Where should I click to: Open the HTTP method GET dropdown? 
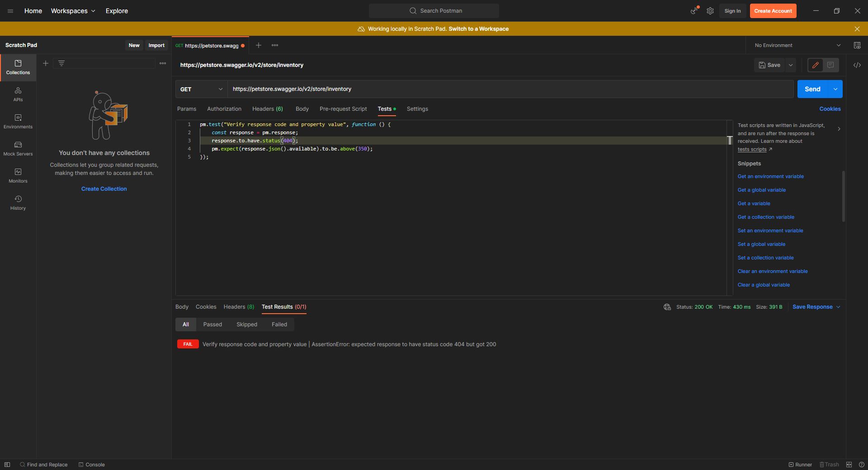[x=202, y=89]
